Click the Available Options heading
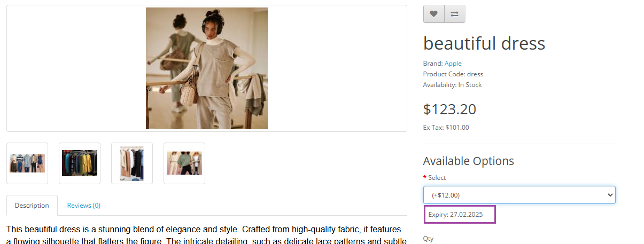The height and width of the screenshot is (244, 644). [x=468, y=161]
